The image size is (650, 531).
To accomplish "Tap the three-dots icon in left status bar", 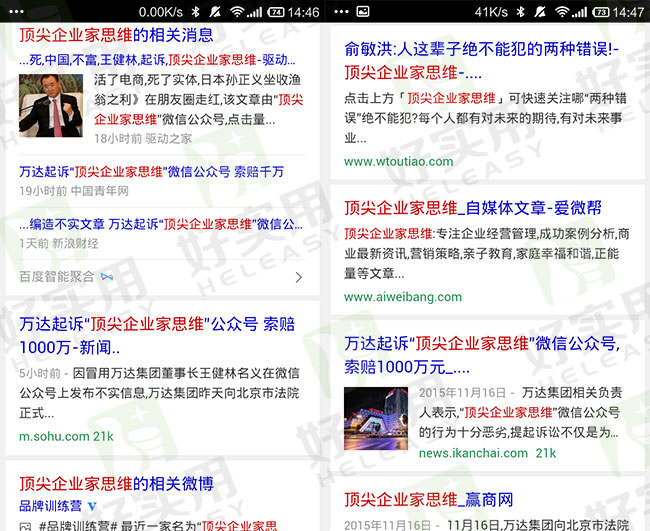I will [x=16, y=12].
